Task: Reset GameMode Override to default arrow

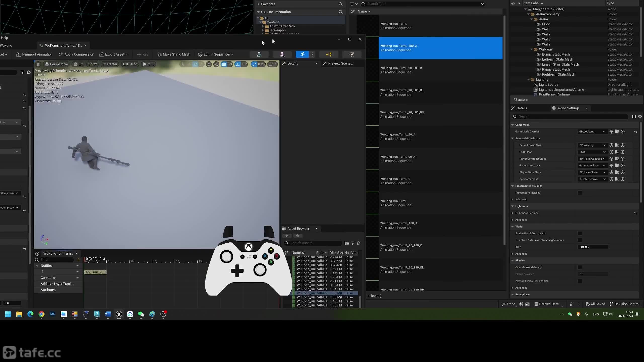Action: [x=635, y=131]
